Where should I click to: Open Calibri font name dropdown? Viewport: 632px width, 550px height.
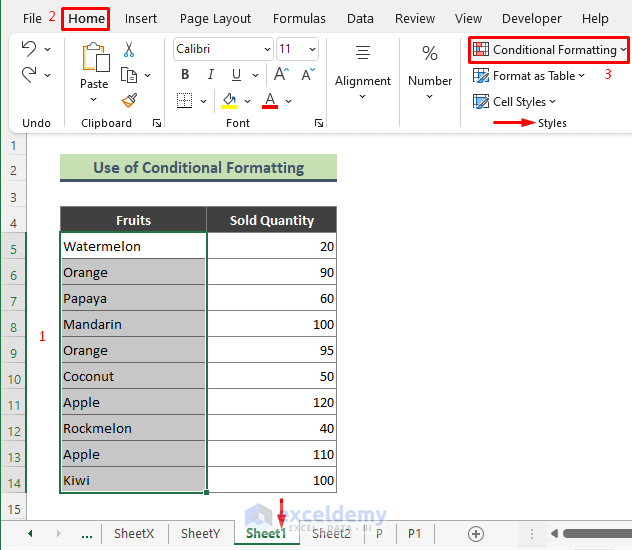(267, 49)
